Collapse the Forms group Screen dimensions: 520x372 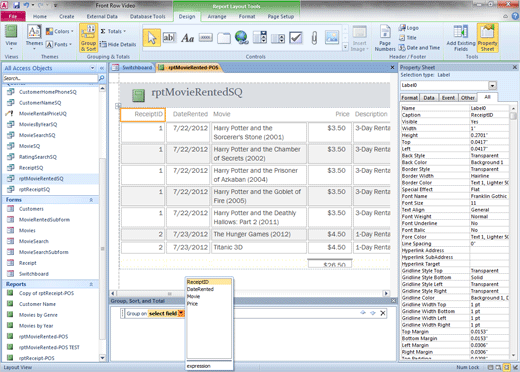91,200
